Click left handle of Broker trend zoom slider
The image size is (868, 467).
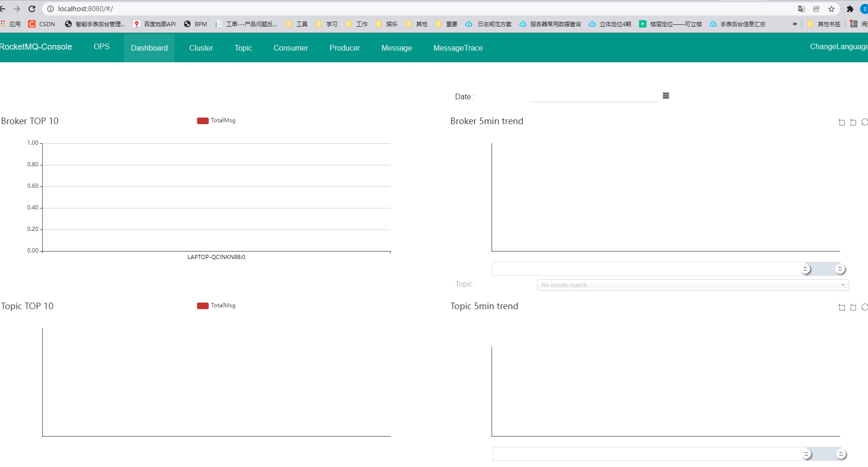pyautogui.click(x=806, y=269)
